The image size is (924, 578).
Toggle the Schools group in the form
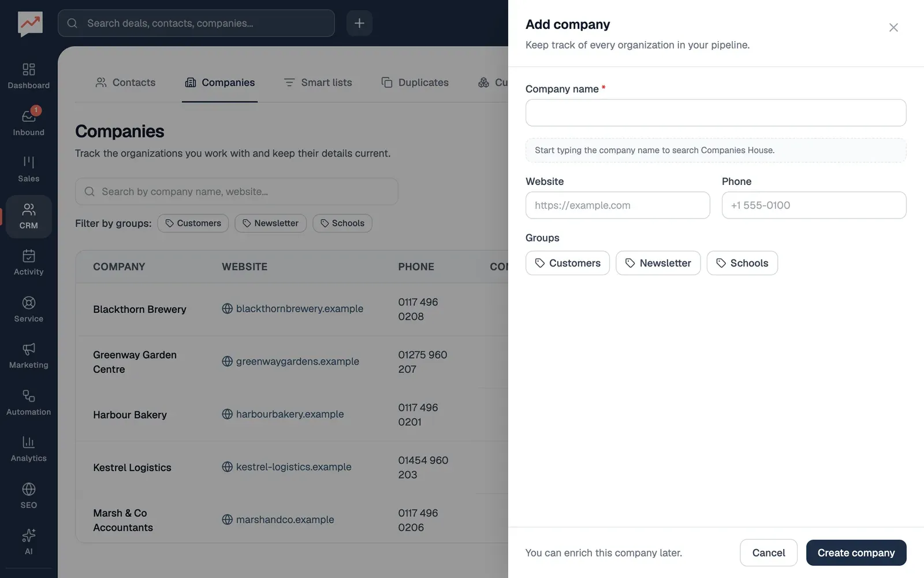(742, 263)
